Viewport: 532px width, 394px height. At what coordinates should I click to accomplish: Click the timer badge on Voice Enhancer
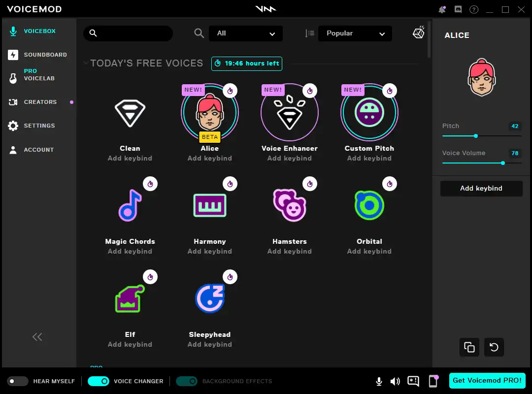[x=310, y=91]
